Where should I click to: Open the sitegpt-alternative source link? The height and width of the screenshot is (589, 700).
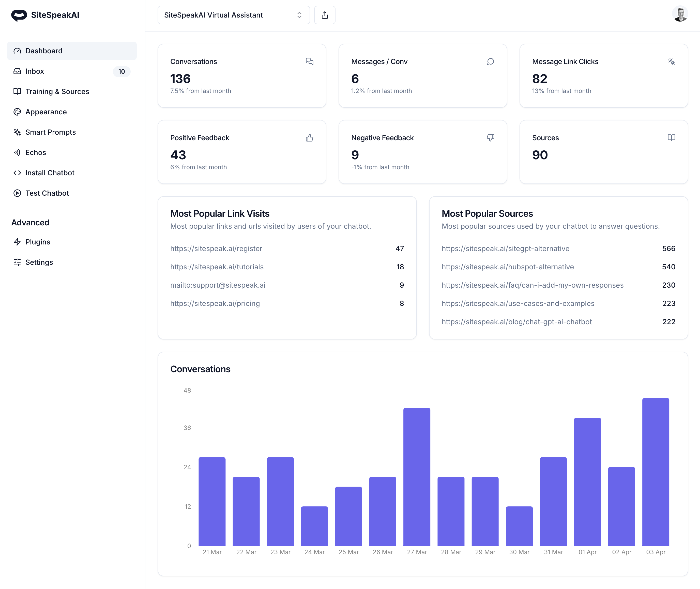pos(505,249)
